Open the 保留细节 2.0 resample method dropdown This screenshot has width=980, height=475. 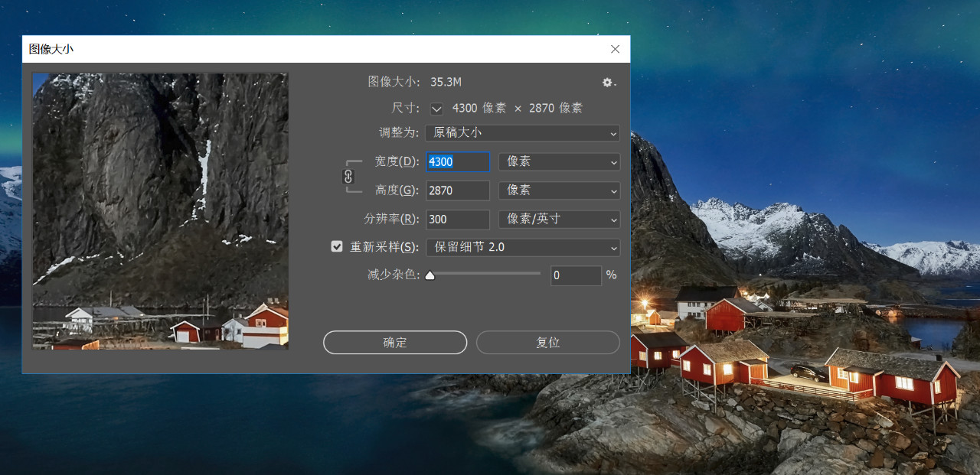point(522,248)
